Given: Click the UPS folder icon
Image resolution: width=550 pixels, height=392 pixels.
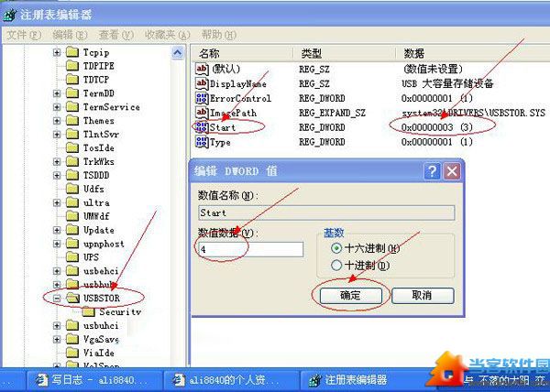Looking at the screenshot, I should 72,257.
